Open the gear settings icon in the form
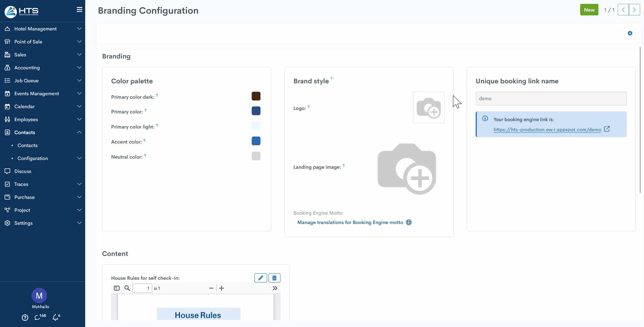This screenshot has height=327, width=644. 630,33
